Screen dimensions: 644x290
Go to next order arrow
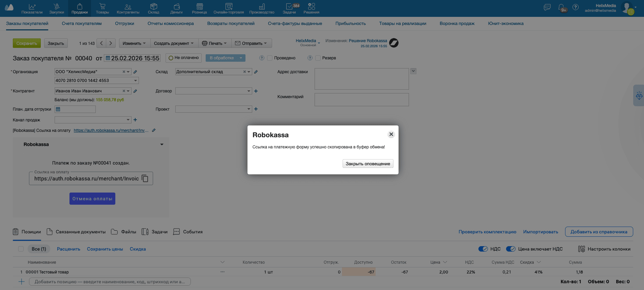pyautogui.click(x=111, y=43)
